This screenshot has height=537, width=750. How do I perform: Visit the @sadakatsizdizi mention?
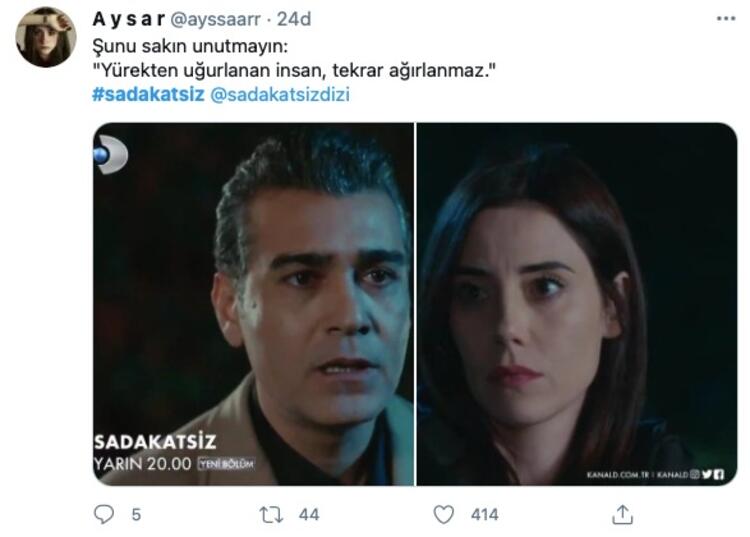point(280,94)
